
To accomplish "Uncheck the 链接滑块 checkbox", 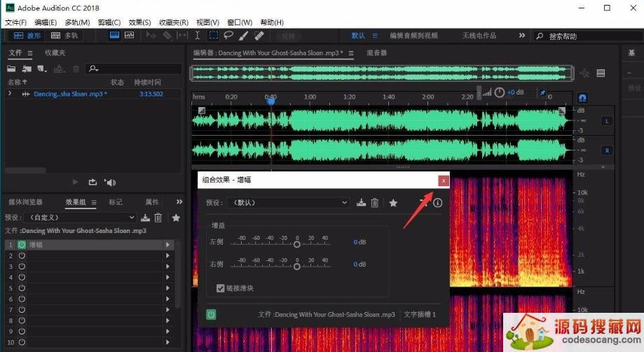I will coord(221,288).
